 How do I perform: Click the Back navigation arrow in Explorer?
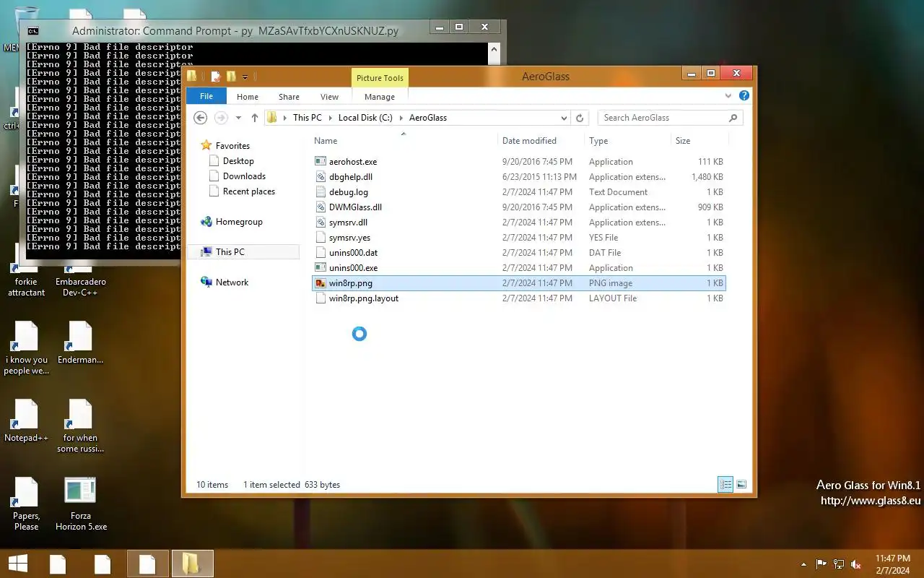[x=201, y=118]
